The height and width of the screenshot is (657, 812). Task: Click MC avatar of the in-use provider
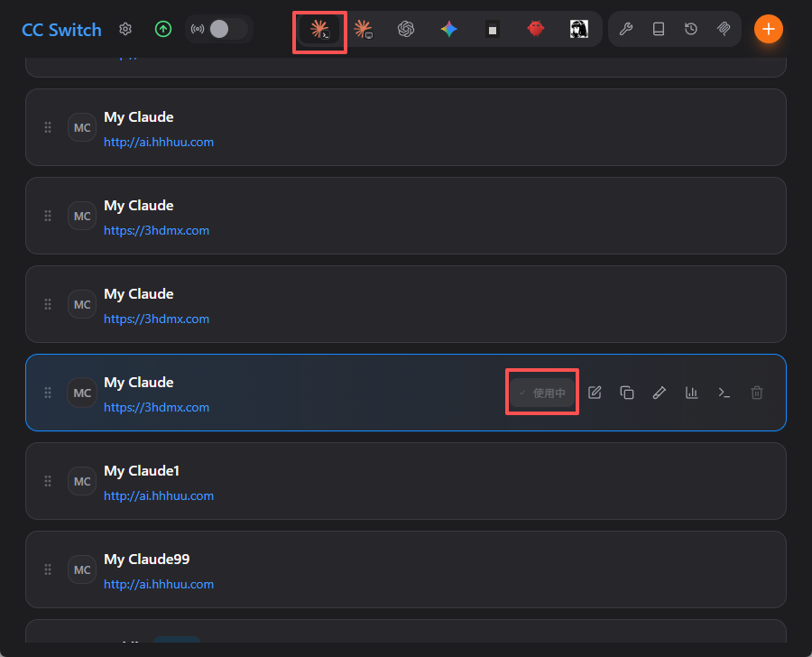[x=82, y=393]
